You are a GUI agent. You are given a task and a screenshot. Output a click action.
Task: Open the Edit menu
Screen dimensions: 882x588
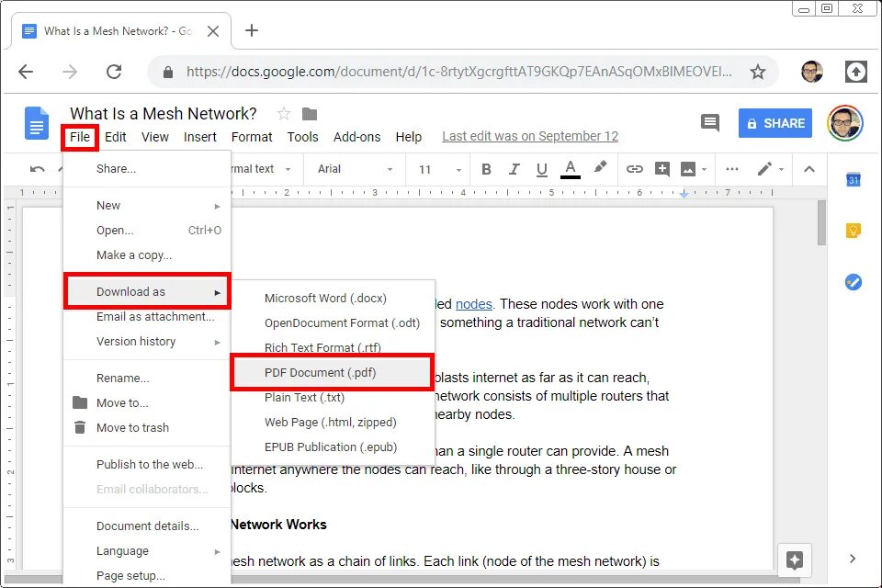pos(116,137)
